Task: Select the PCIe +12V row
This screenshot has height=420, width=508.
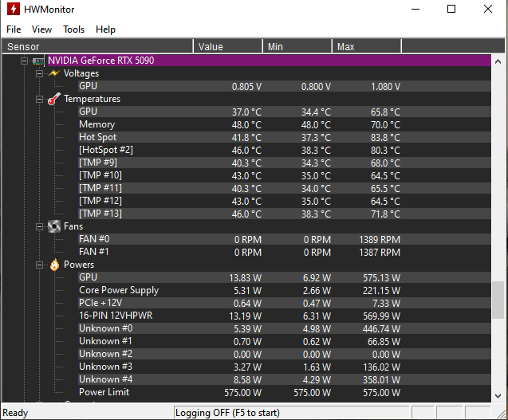Action: tap(285, 303)
